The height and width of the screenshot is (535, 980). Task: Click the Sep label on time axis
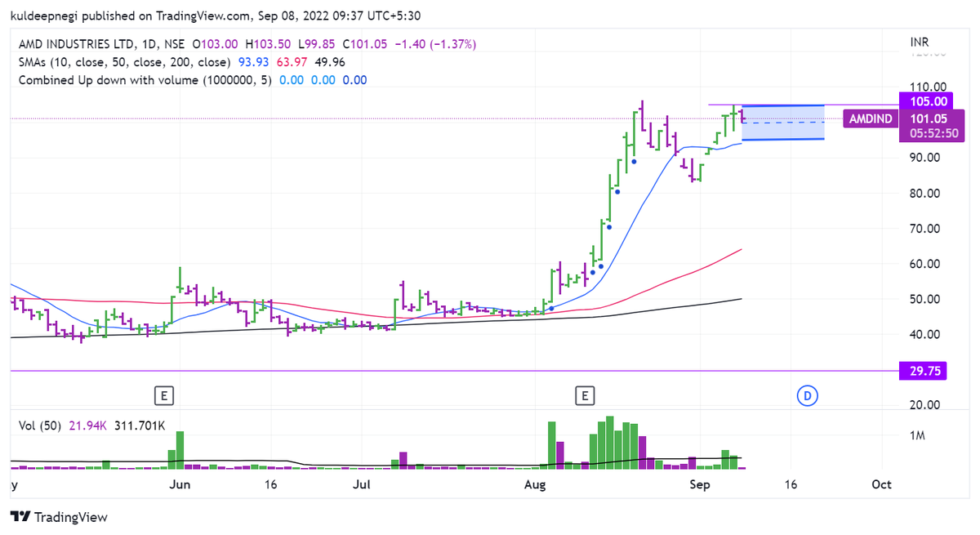pos(701,484)
